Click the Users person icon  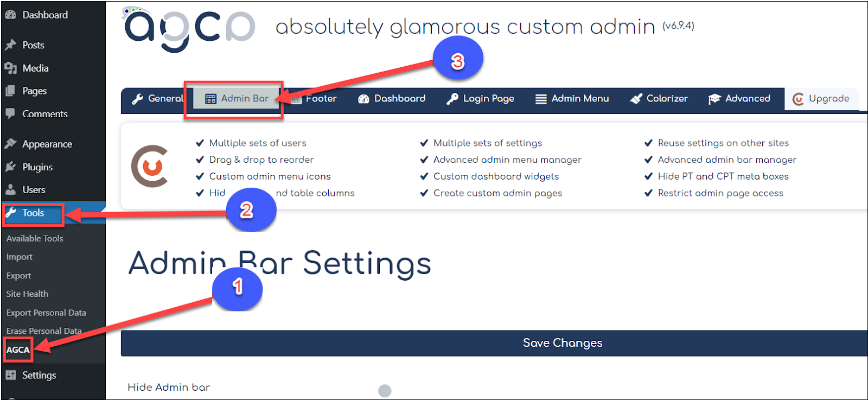10,189
